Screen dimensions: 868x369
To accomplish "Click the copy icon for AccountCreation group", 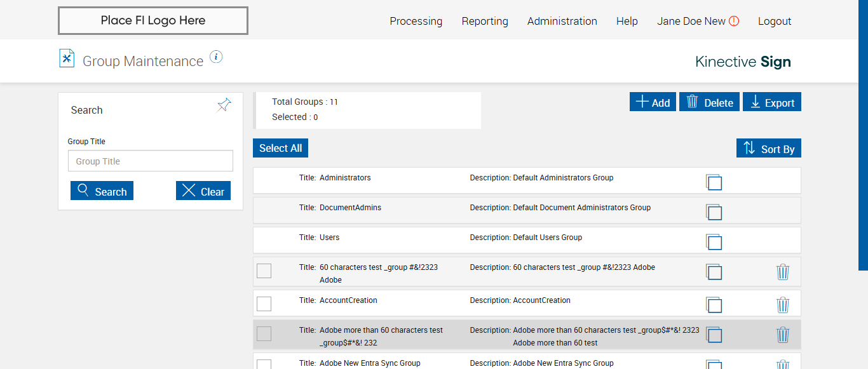I will [x=714, y=305].
